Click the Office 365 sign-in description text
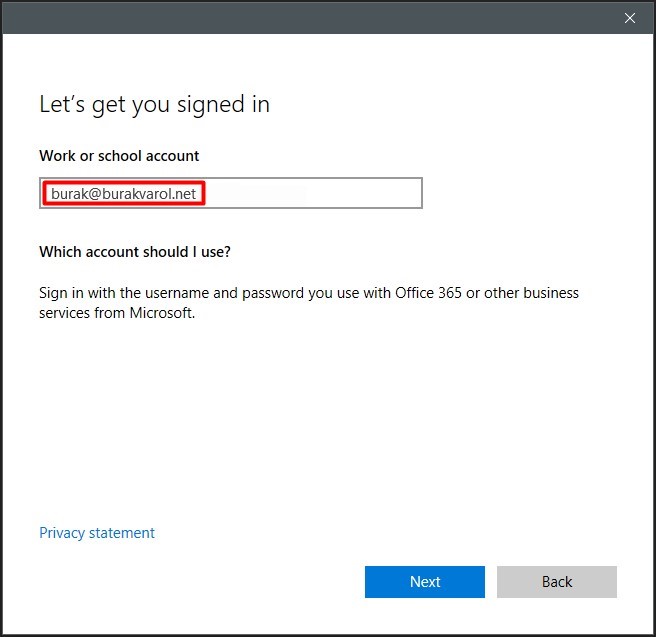Image resolution: width=656 pixels, height=637 pixels. click(x=309, y=303)
